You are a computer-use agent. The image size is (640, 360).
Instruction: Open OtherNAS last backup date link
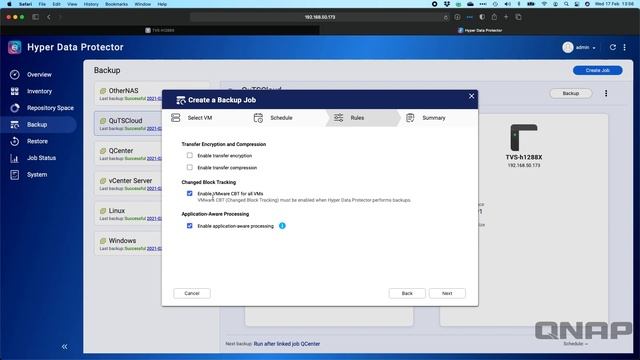pyautogui.click(x=154, y=99)
